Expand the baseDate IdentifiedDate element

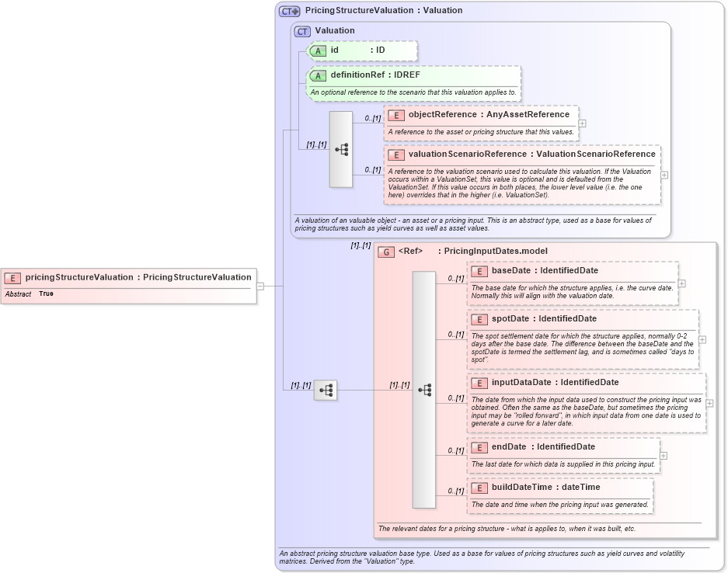(x=682, y=283)
